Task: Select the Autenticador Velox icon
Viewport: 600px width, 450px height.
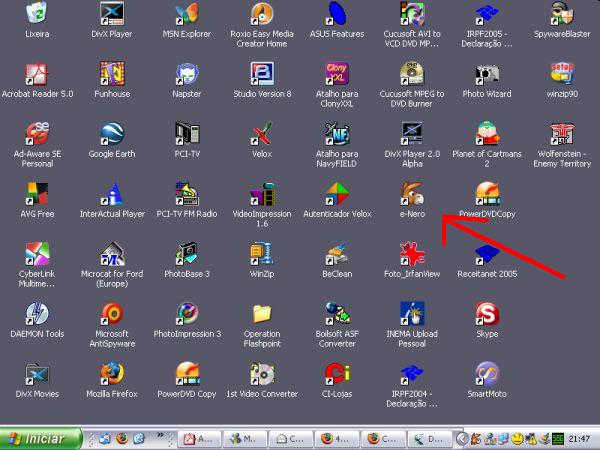Action: tap(337, 193)
